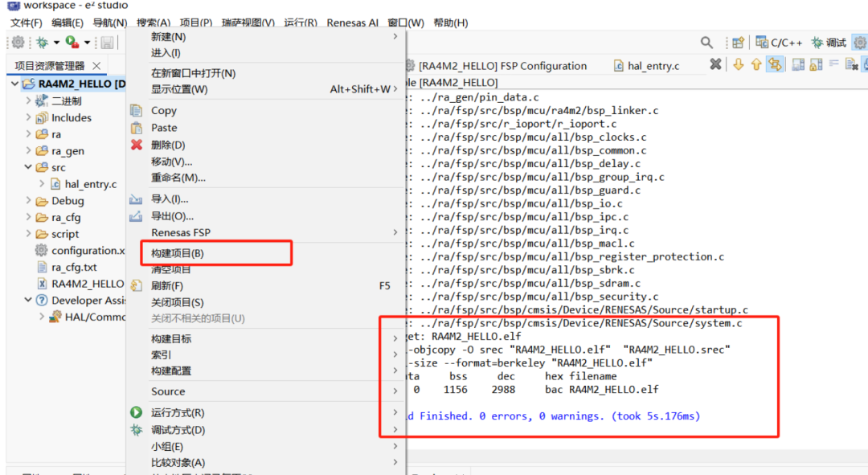Clear the console with the X icon
The image size is (868, 475).
(716, 63)
